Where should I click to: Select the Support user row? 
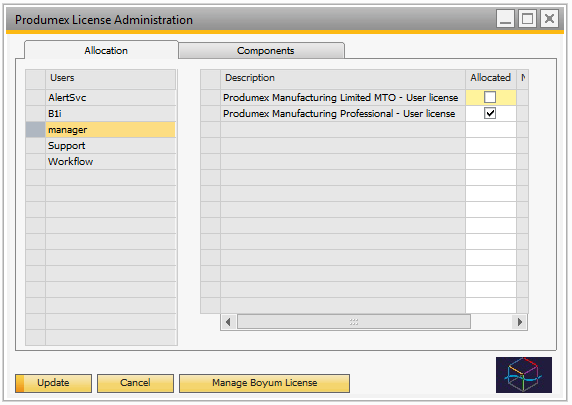[x=111, y=146]
